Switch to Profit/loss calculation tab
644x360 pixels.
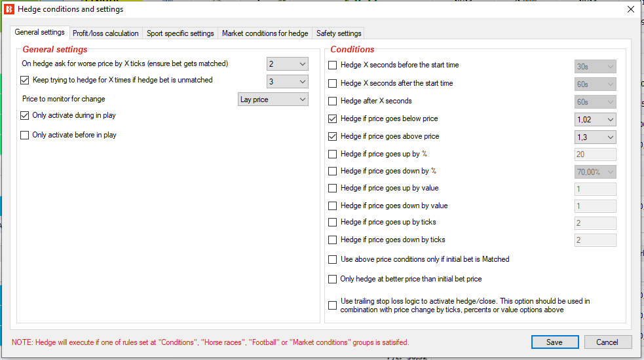coord(105,33)
